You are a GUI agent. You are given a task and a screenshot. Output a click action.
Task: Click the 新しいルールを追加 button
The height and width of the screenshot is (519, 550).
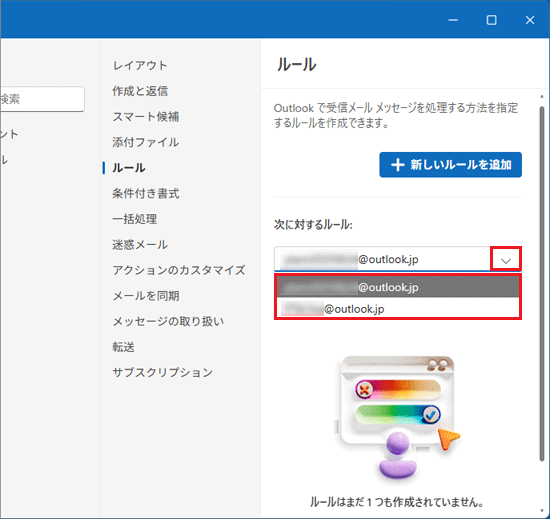tap(450, 165)
